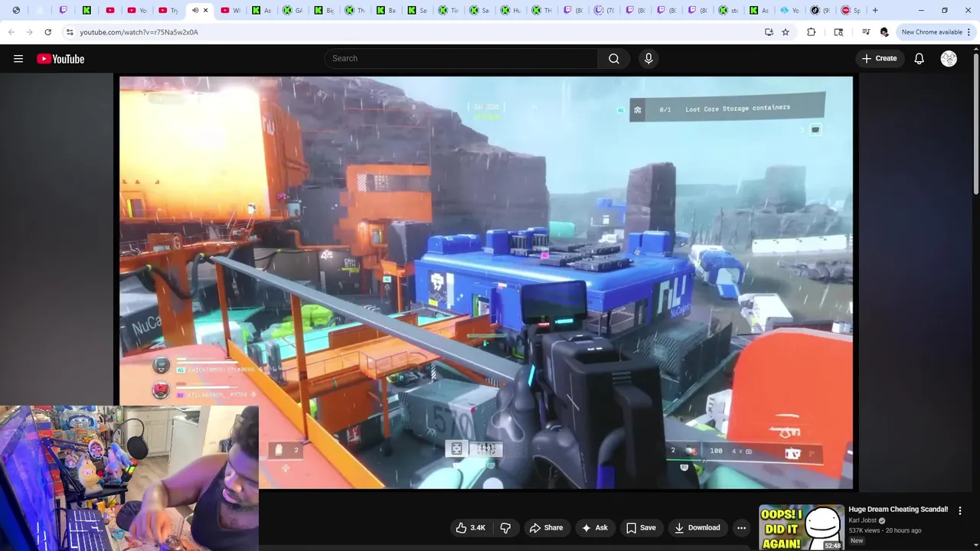This screenshot has width=980, height=551.
Task: Mute the tab via the speaker icon
Action: click(x=195, y=11)
